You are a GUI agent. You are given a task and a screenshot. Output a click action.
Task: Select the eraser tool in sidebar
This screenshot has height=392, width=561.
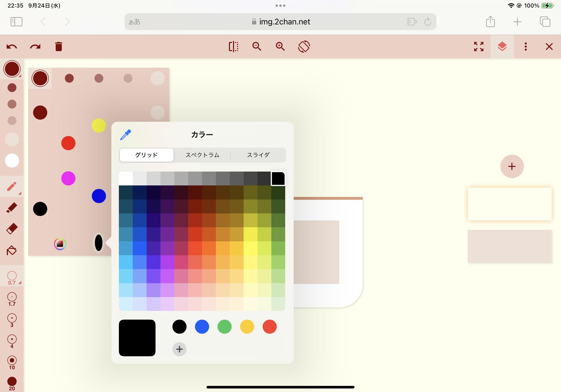(x=12, y=229)
